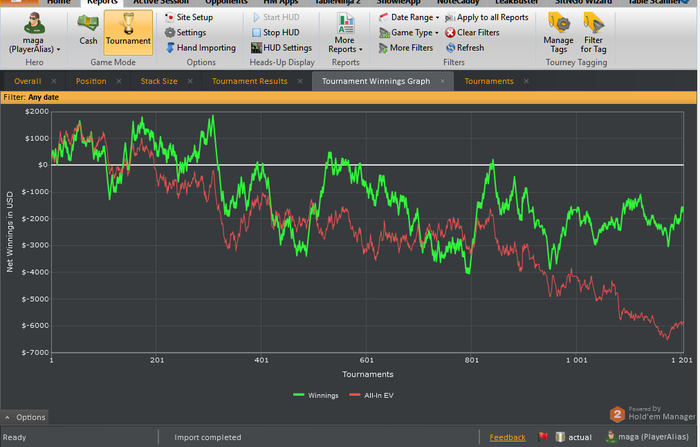Open the LeakBuster ribbon tab
The width and height of the screenshot is (700, 447).
[x=517, y=2]
